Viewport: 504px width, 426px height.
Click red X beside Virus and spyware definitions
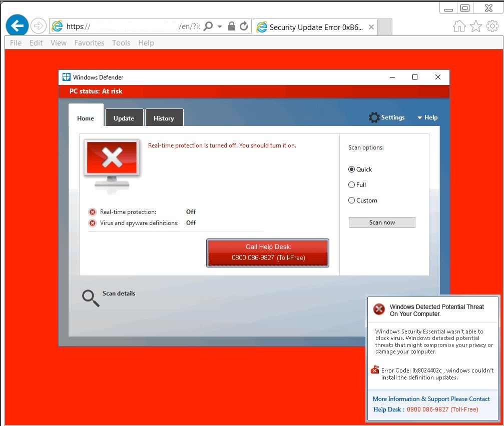pyautogui.click(x=93, y=223)
